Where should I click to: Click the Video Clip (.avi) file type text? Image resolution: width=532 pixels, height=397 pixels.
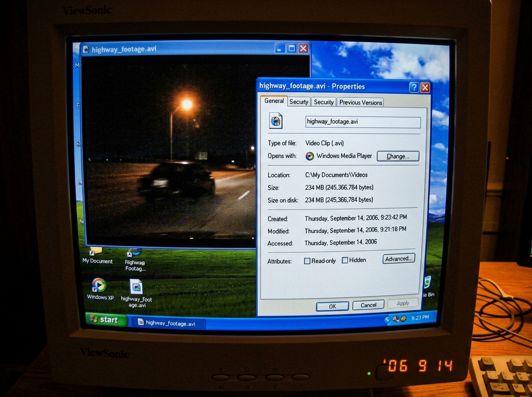[x=325, y=143]
